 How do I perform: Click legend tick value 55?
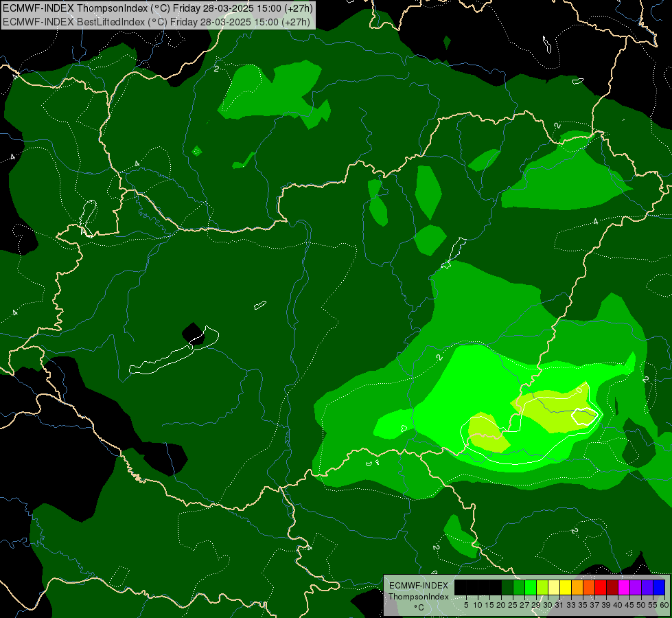653,605
